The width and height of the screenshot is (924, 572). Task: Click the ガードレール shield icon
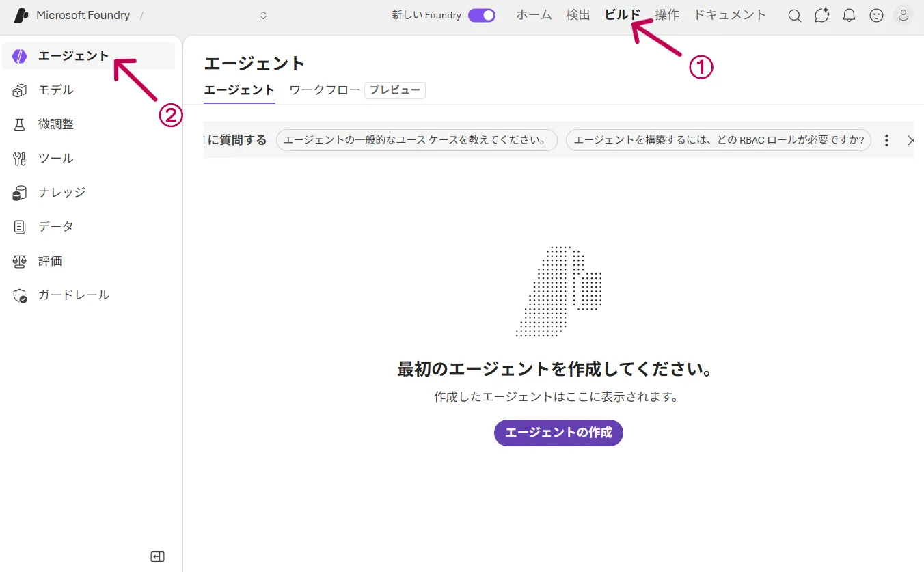20,295
